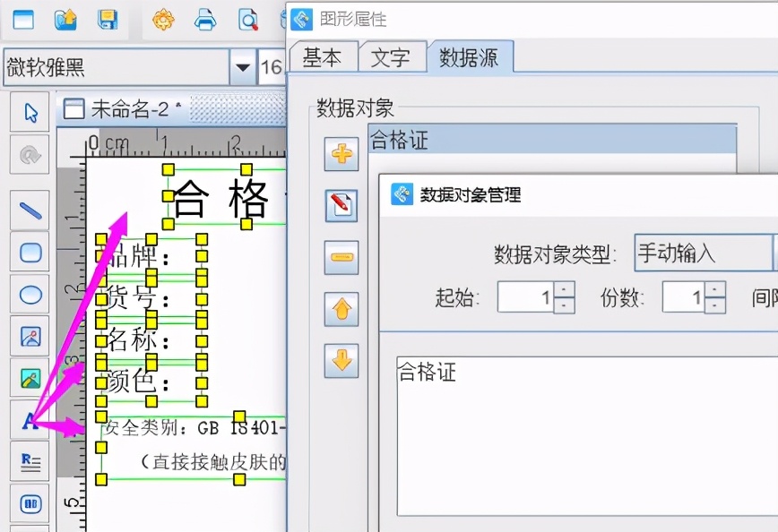Switch to the 基本 tab
Screen dimensions: 778x532
pos(324,56)
